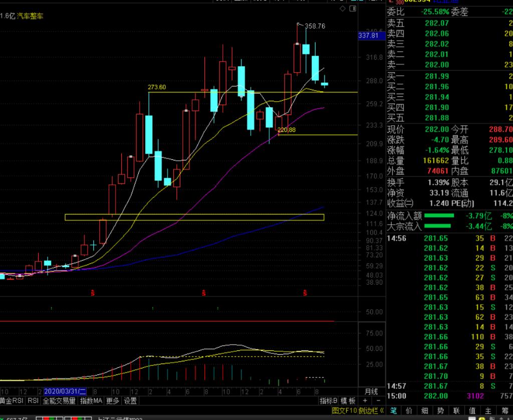
Task: Click the last red S marker under chart
Action: [x=305, y=293]
